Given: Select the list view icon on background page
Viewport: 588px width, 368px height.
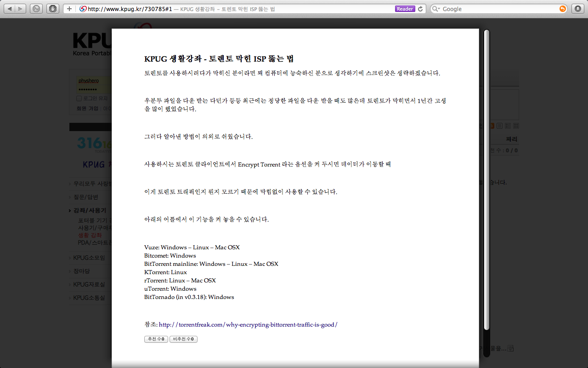Looking at the screenshot, I should click(499, 126).
